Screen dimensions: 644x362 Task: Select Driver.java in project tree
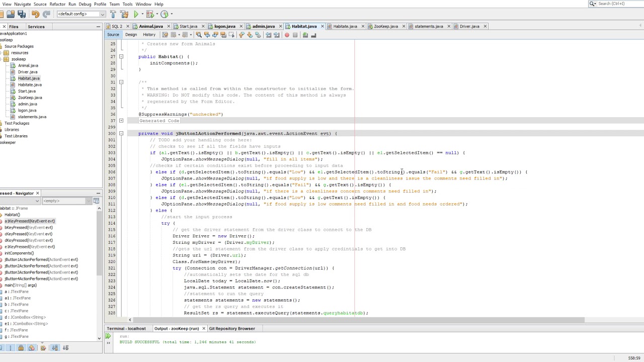(28, 72)
